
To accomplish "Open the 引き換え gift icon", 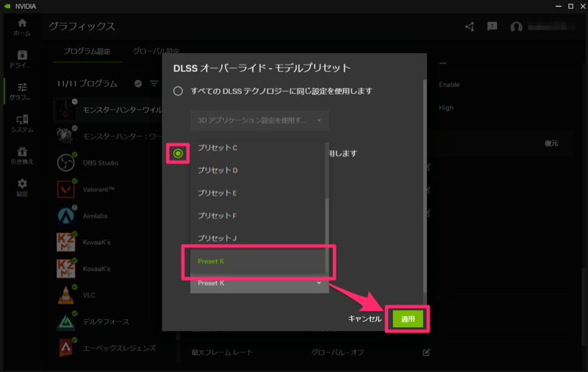I will coord(22,154).
